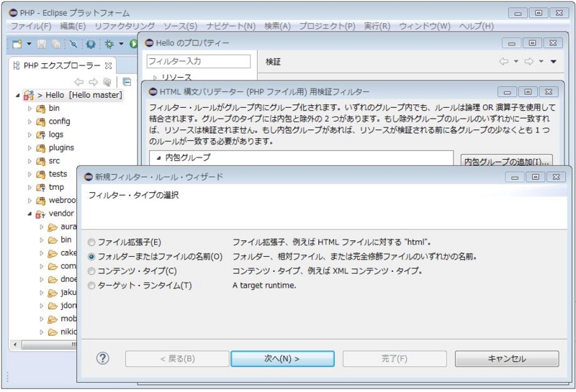Screen dimensions: 576x392
Task: Open the ファイル(F) menu
Action: (31, 26)
